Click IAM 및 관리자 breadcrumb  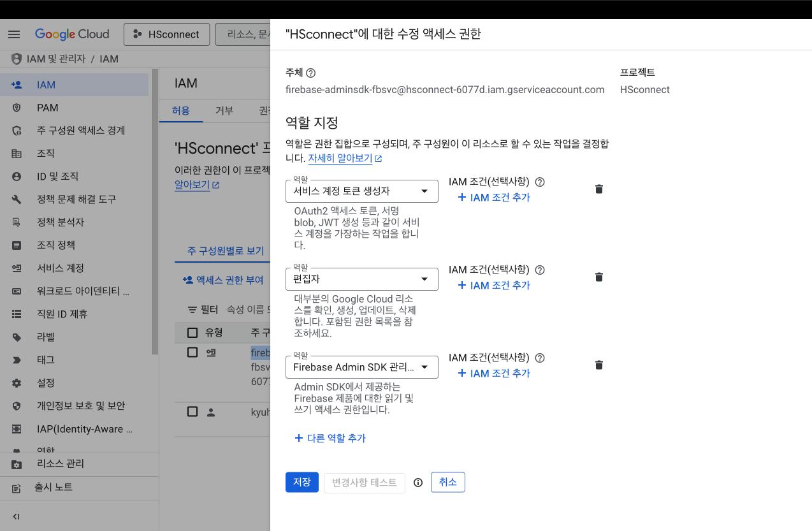point(56,59)
